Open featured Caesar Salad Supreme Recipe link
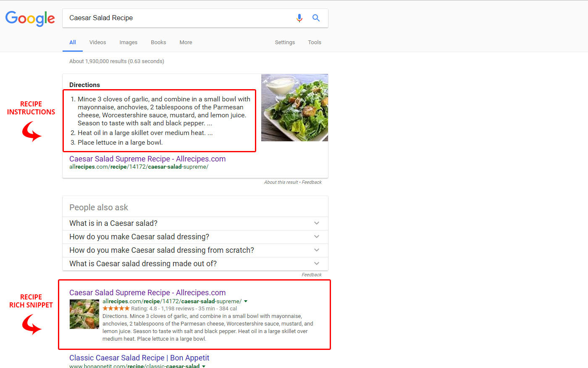The width and height of the screenshot is (588, 368). (147, 159)
